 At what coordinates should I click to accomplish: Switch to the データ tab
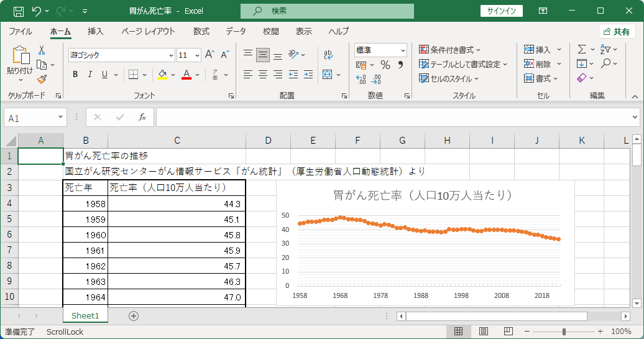click(x=236, y=32)
